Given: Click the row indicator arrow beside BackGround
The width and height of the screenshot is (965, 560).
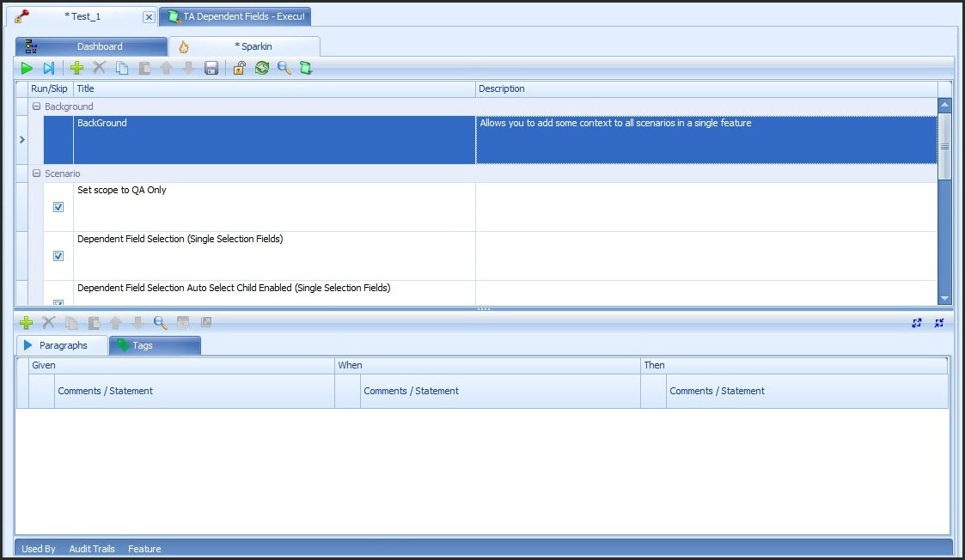Looking at the screenshot, I should pyautogui.click(x=22, y=140).
